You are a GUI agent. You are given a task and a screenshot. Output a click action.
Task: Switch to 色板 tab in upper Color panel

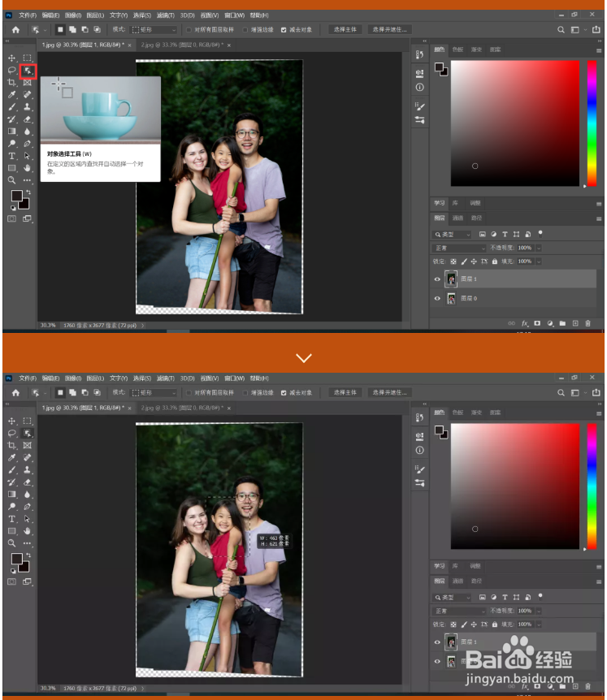457,50
